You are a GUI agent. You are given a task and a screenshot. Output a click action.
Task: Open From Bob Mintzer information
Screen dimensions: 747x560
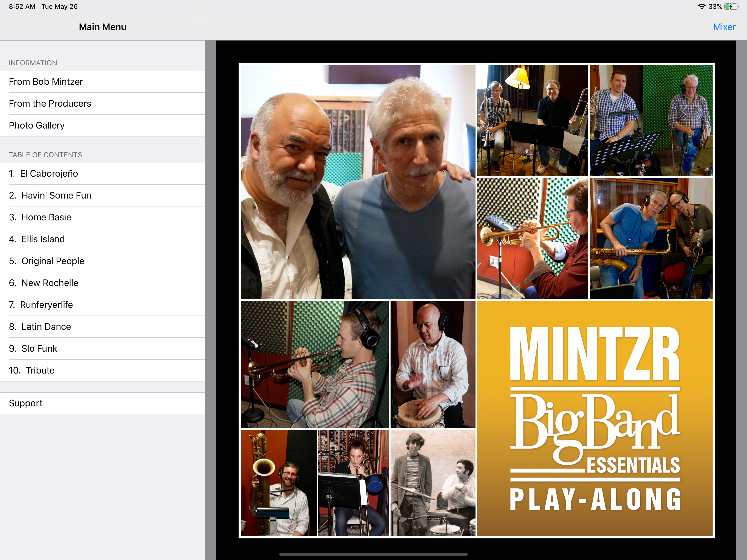(x=102, y=82)
